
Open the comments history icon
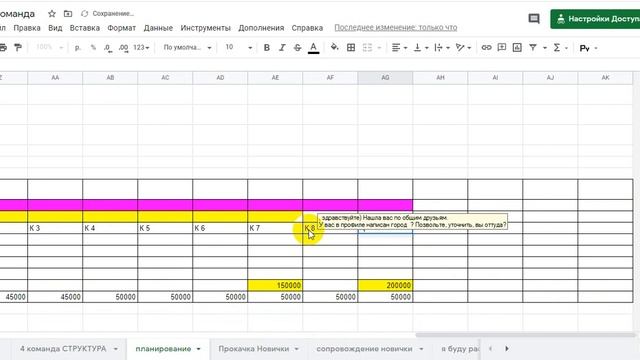click(534, 19)
